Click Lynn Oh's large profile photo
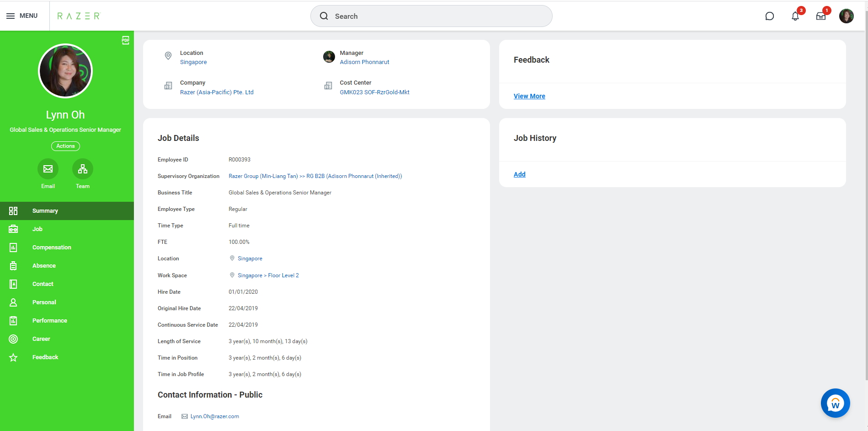 pos(65,71)
